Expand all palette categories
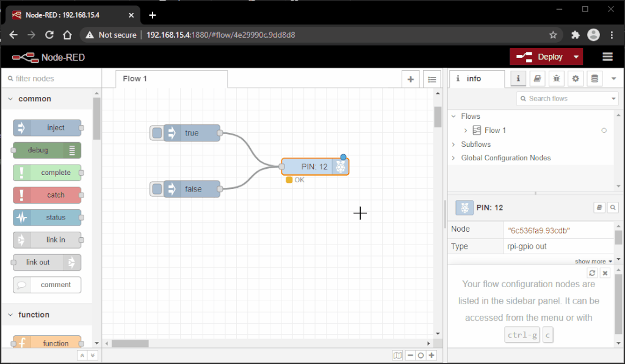Viewport: 625px width, 364px height. (93, 355)
